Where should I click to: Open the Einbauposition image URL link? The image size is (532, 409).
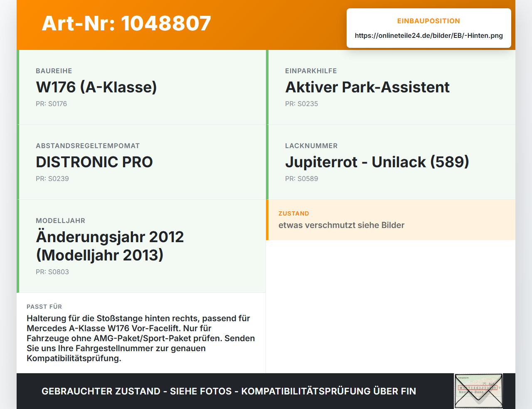click(429, 35)
